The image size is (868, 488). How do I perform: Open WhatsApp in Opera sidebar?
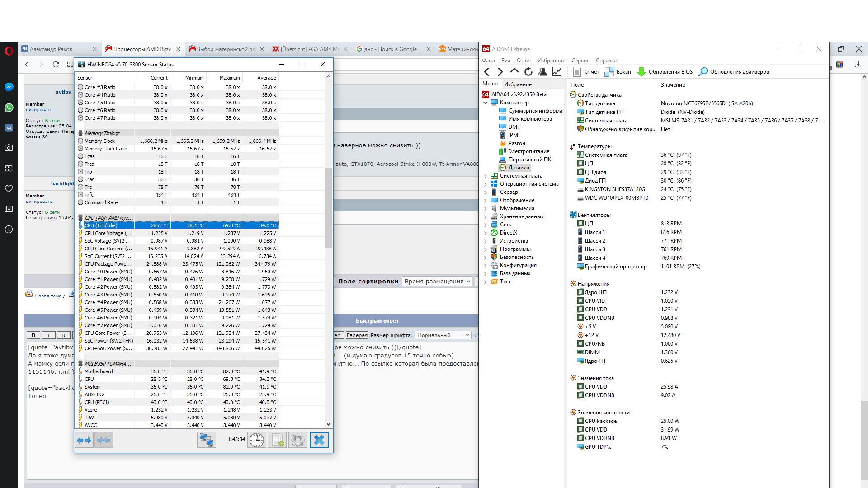click(9, 108)
